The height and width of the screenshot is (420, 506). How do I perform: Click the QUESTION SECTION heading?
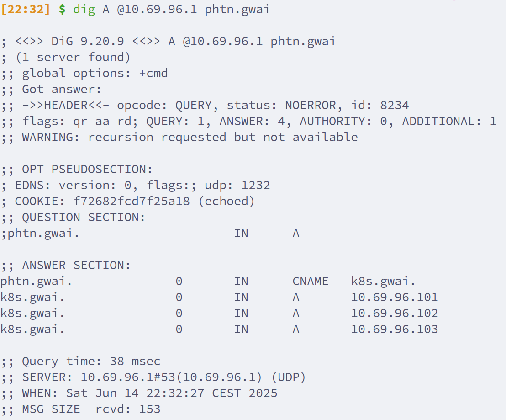73,218
